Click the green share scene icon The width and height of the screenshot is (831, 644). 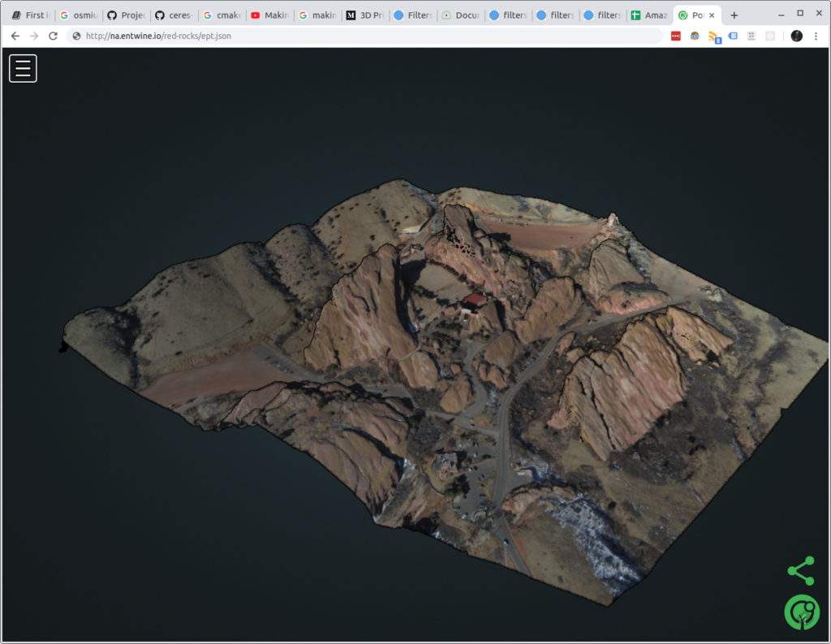tap(801, 570)
